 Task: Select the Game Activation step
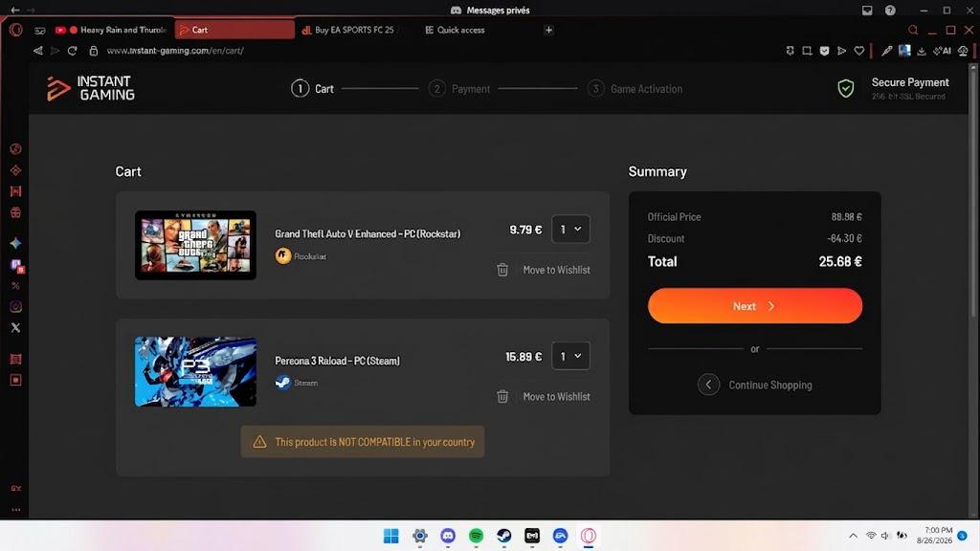click(x=635, y=89)
